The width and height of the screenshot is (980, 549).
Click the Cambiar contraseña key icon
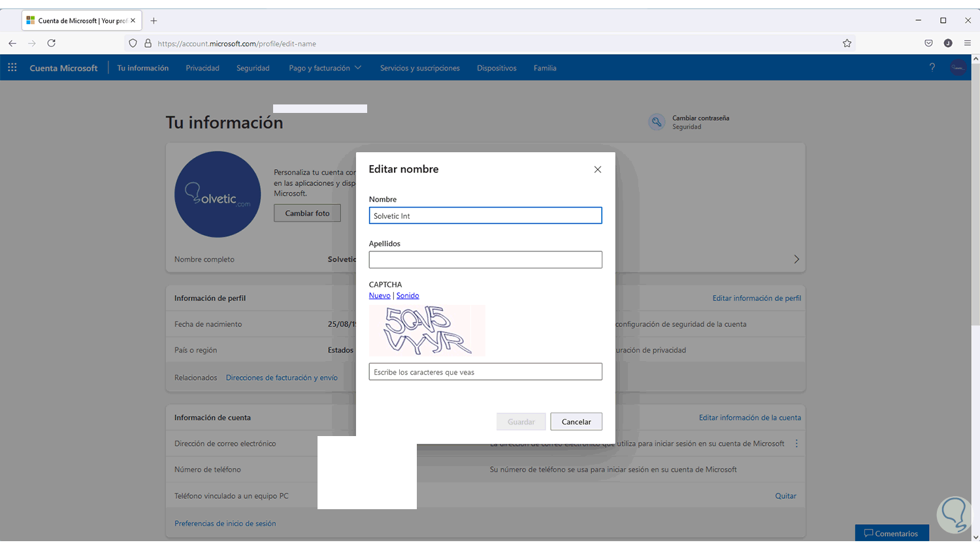(x=657, y=122)
